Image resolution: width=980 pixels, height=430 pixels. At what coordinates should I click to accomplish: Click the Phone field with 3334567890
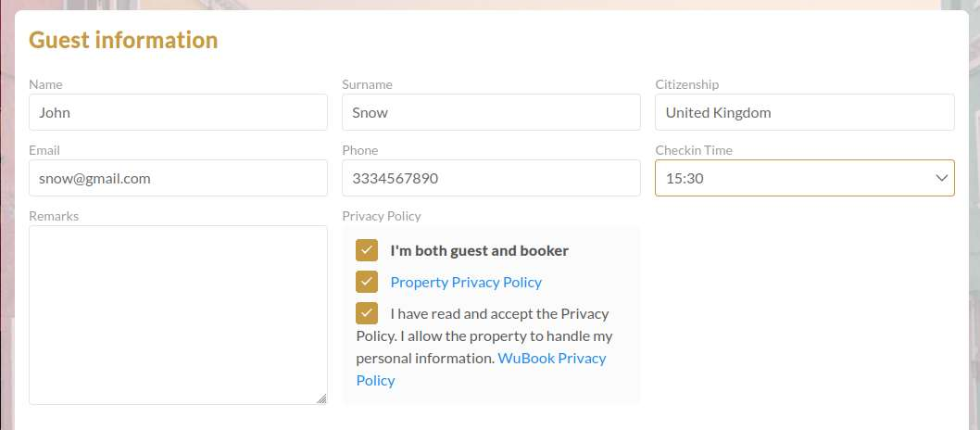[x=491, y=178]
